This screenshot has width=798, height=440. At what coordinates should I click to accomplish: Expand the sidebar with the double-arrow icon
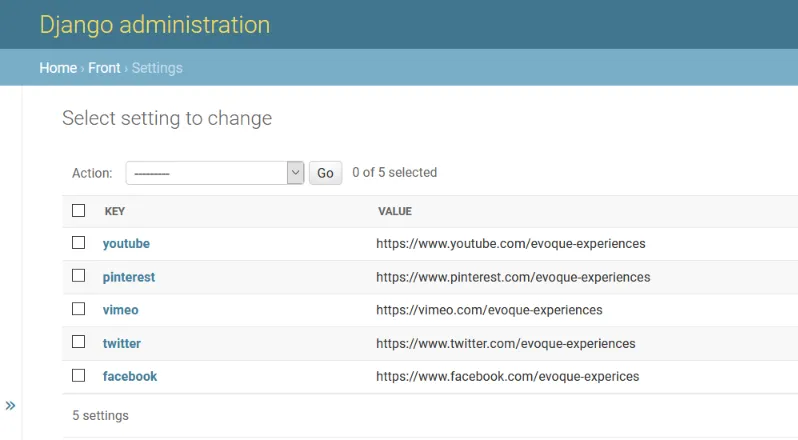[x=10, y=405]
